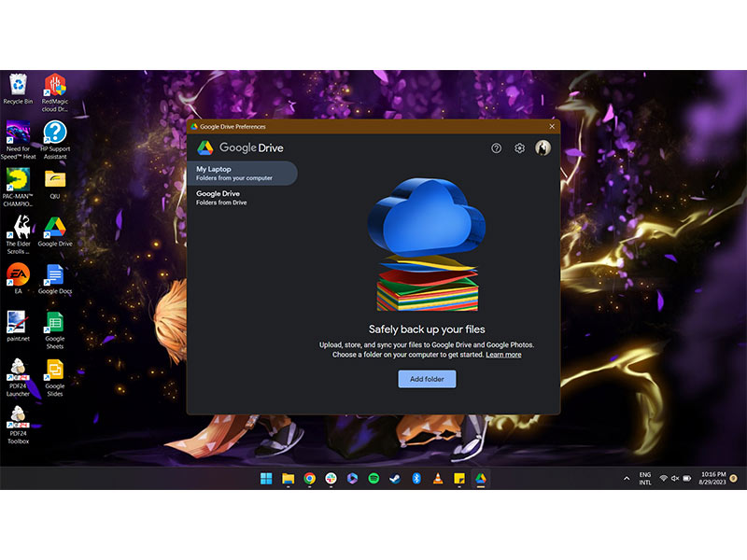Open the Help icon in Google Drive Preferences
747x560 pixels.
[x=496, y=148]
